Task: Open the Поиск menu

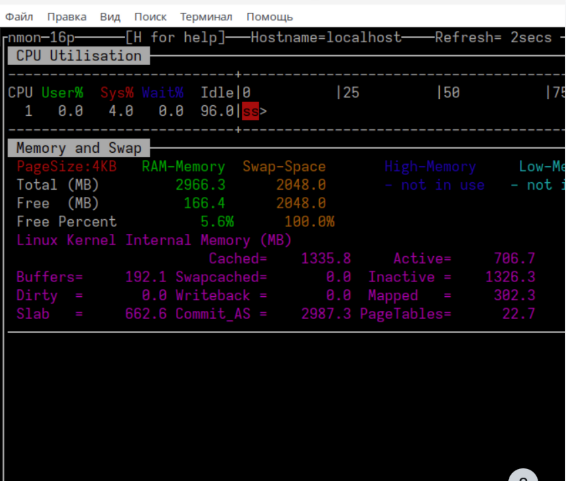Action: (150, 17)
